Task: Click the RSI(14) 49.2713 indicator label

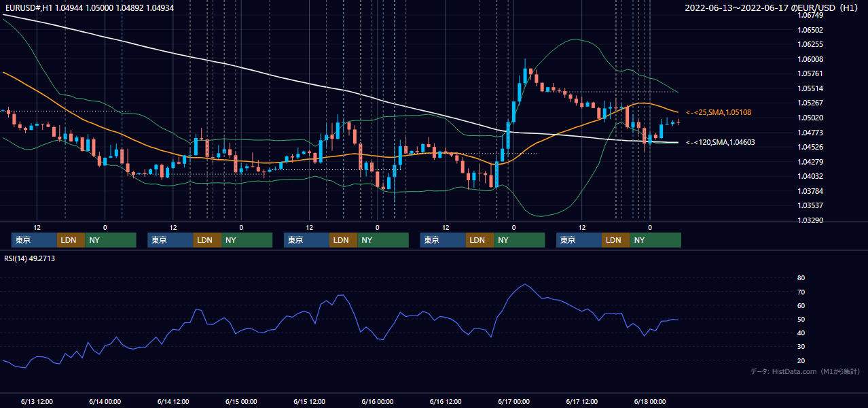Action: tap(30, 258)
